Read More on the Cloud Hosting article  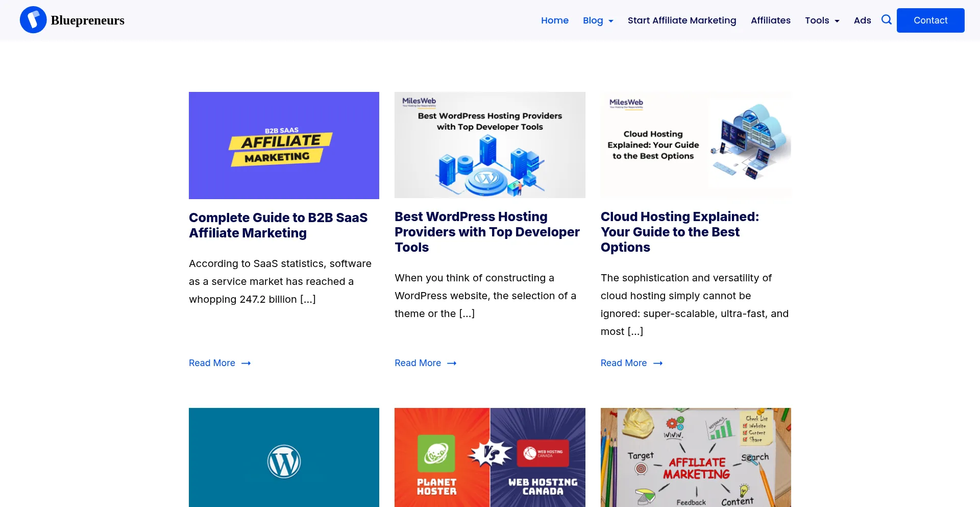point(623,363)
